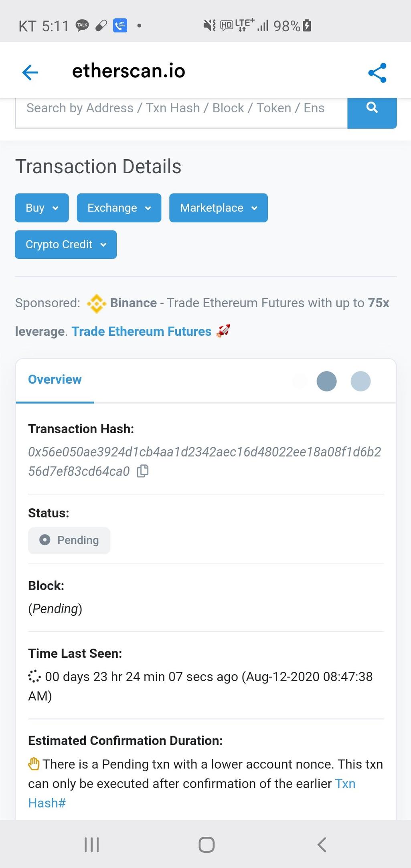Expand the Buy dropdown
Viewport: 411px width, 868px height.
[x=42, y=208]
